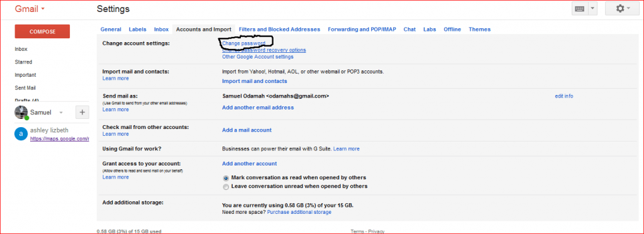This screenshot has height=234, width=644.
Task: Open the settings gear menu
Action: pos(622,9)
